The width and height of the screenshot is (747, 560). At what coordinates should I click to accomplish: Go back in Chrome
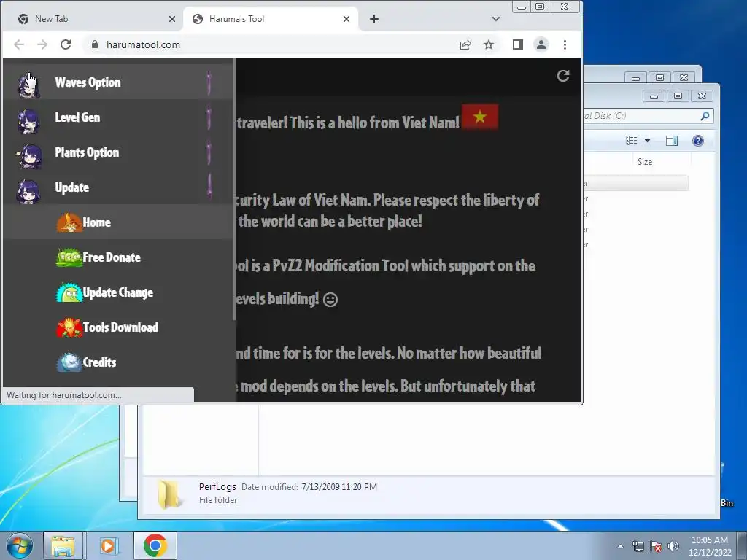coord(19,44)
